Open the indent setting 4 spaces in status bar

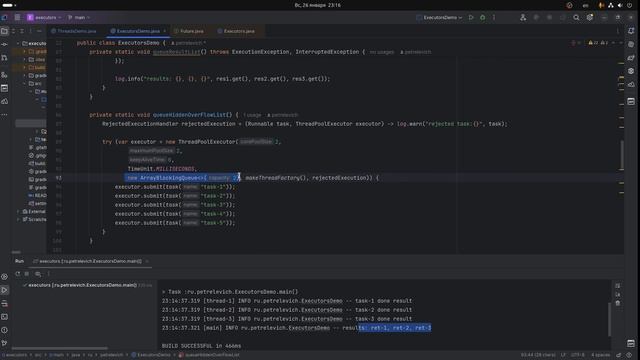(x=600, y=355)
